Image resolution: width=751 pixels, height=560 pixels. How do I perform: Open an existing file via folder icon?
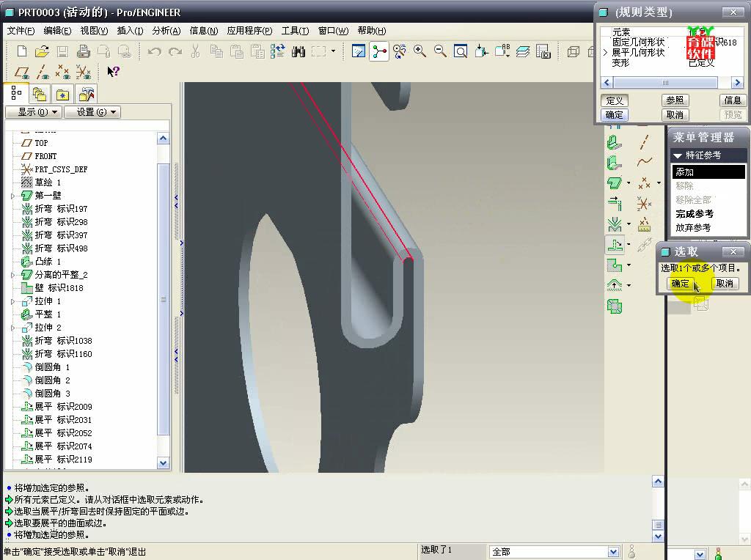point(42,51)
